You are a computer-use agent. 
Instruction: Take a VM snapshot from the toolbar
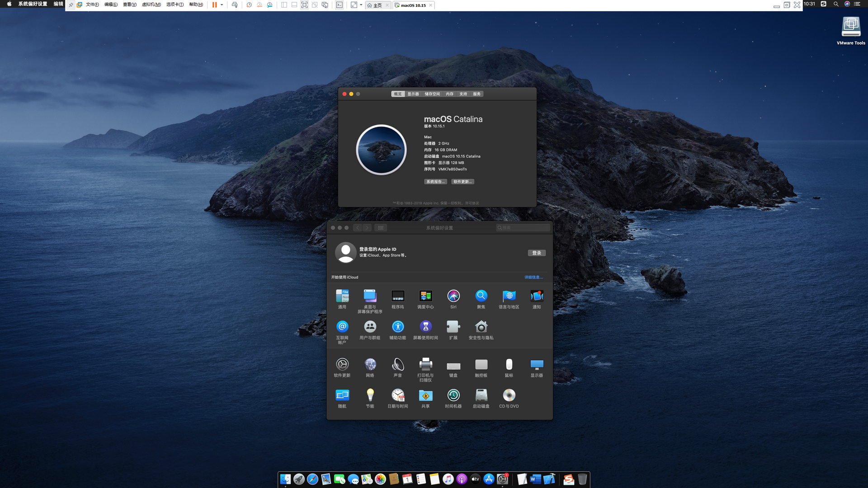tap(249, 5)
